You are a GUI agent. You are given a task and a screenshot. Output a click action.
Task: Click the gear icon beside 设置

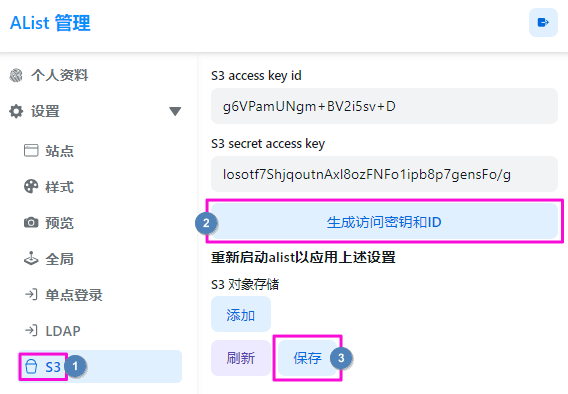(x=16, y=111)
